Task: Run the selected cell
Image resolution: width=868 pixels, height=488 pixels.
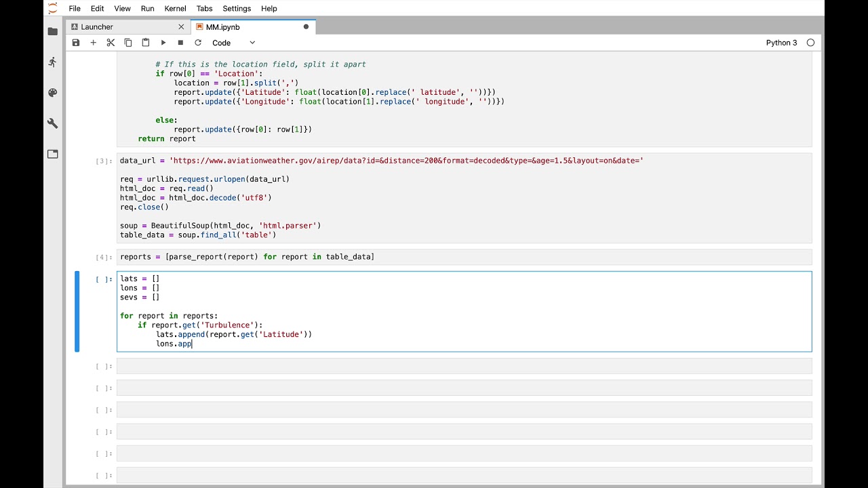Action: [163, 43]
